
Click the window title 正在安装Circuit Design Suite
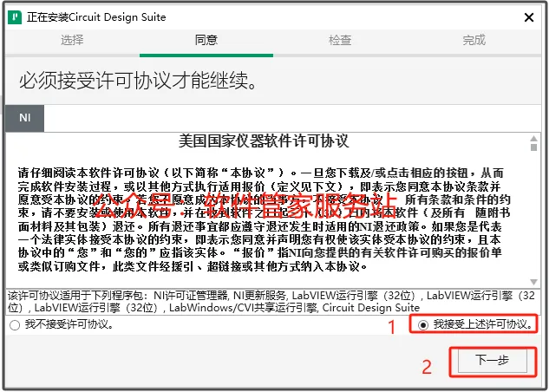pos(96,17)
